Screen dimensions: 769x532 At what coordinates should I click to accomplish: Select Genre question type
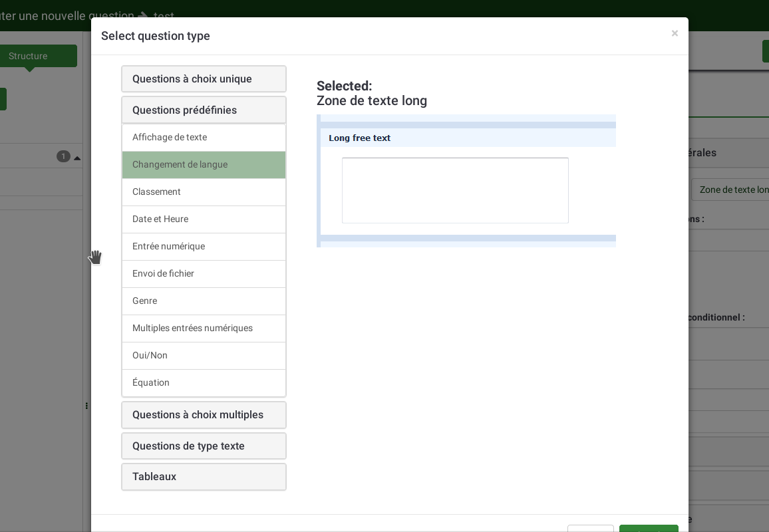tap(204, 301)
